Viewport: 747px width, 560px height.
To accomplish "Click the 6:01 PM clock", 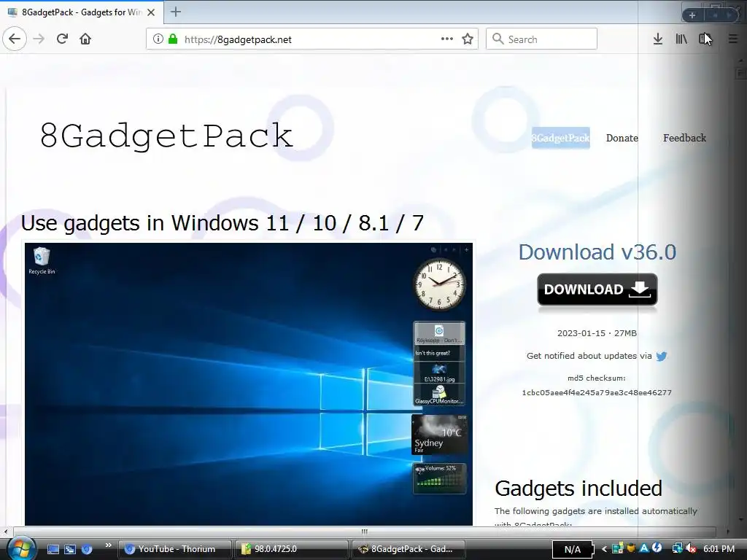I will [719, 549].
